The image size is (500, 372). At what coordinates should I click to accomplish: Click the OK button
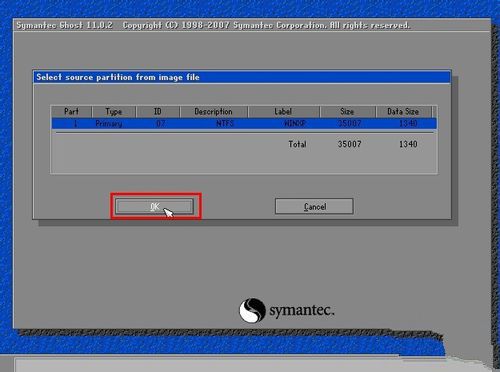pyautogui.click(x=155, y=207)
